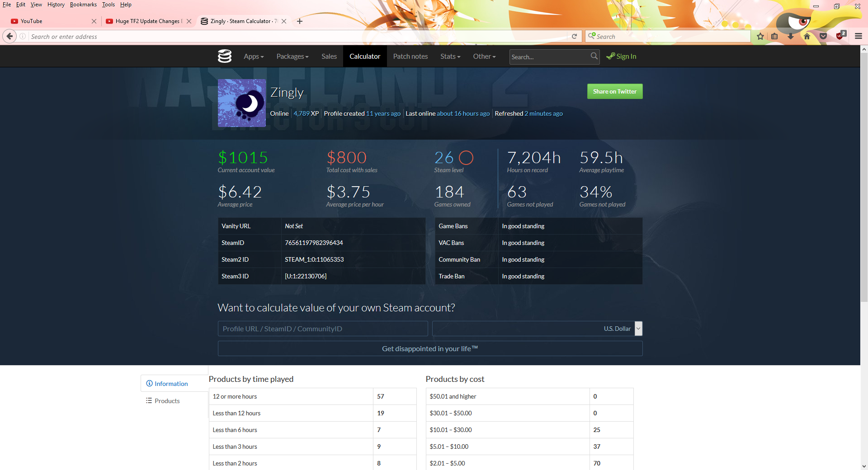The image size is (868, 470).
Task: Open the Products sidebar section
Action: point(175,401)
